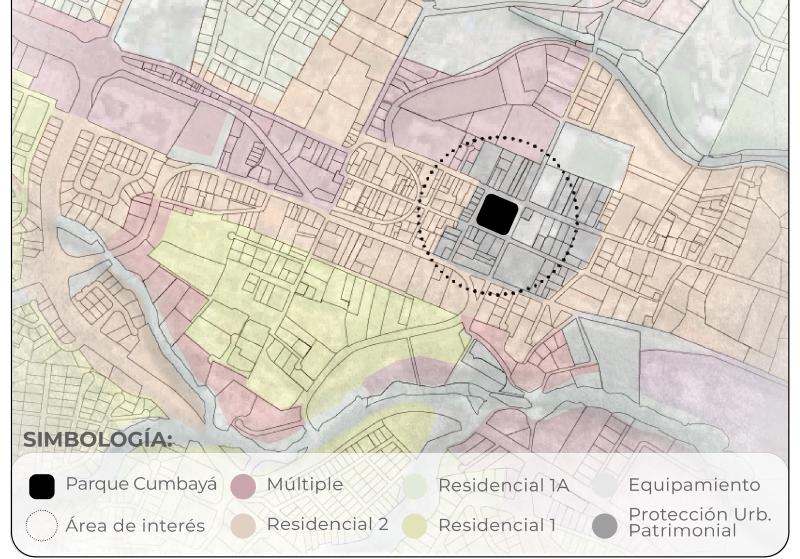Click the SIMBOLOGÍA heading
The width and height of the screenshot is (800, 559).
click(98, 440)
